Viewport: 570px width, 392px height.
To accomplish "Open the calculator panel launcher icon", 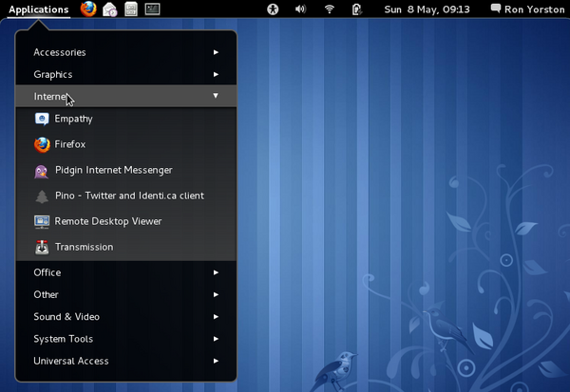I will (131, 9).
